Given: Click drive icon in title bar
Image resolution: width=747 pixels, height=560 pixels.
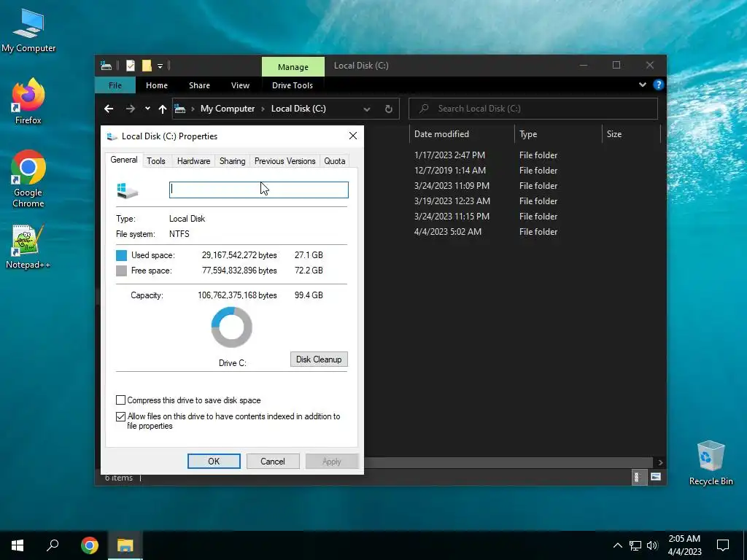Looking at the screenshot, I should coord(106,66).
